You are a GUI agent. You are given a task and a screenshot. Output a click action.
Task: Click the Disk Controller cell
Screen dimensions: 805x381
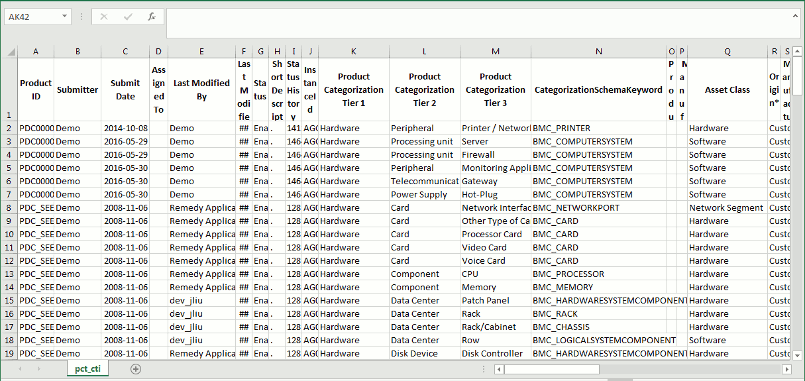click(496, 353)
